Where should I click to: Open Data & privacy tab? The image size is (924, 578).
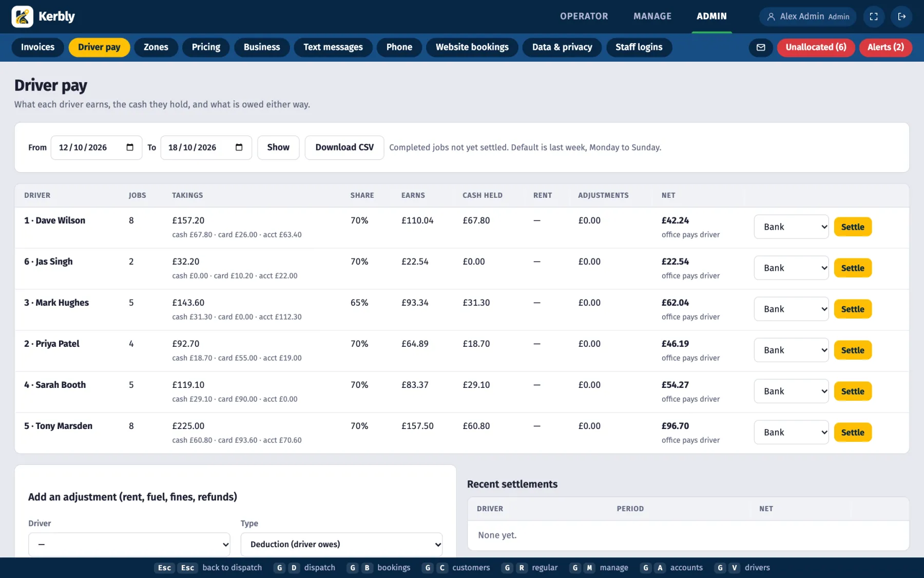coord(562,47)
